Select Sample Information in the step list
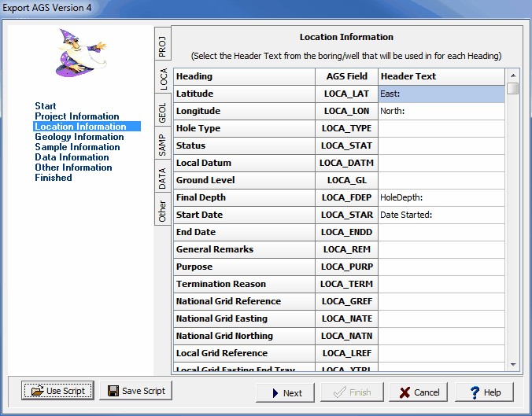 (77, 147)
